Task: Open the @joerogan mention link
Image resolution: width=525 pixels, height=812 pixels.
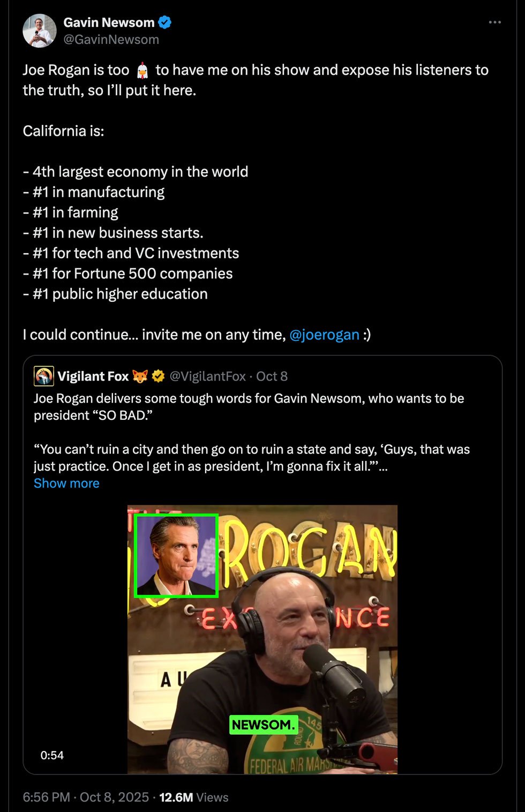Action: tap(324, 334)
